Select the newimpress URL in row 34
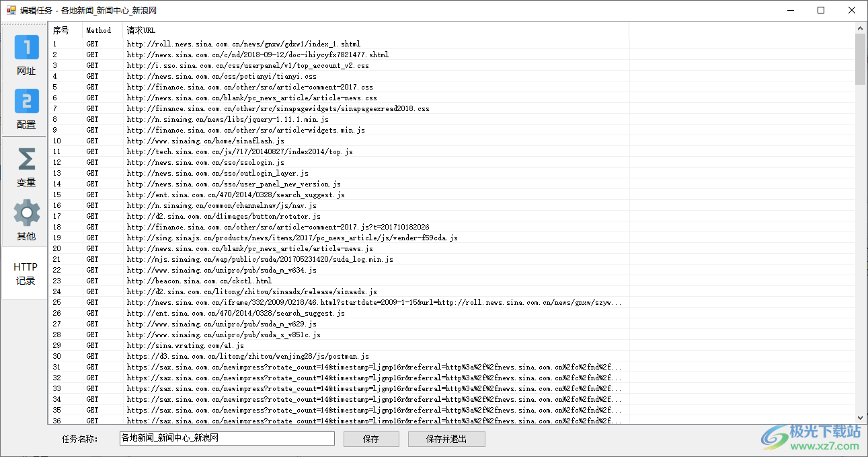 coord(374,399)
